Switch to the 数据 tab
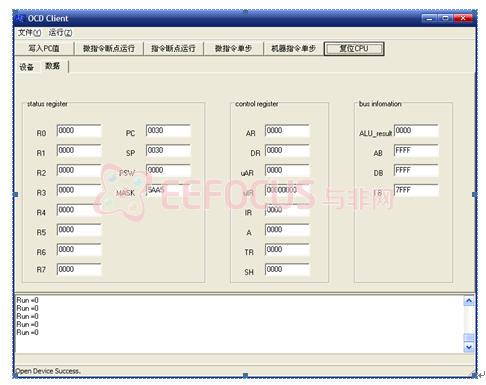This screenshot has height=385, width=486. (x=53, y=66)
